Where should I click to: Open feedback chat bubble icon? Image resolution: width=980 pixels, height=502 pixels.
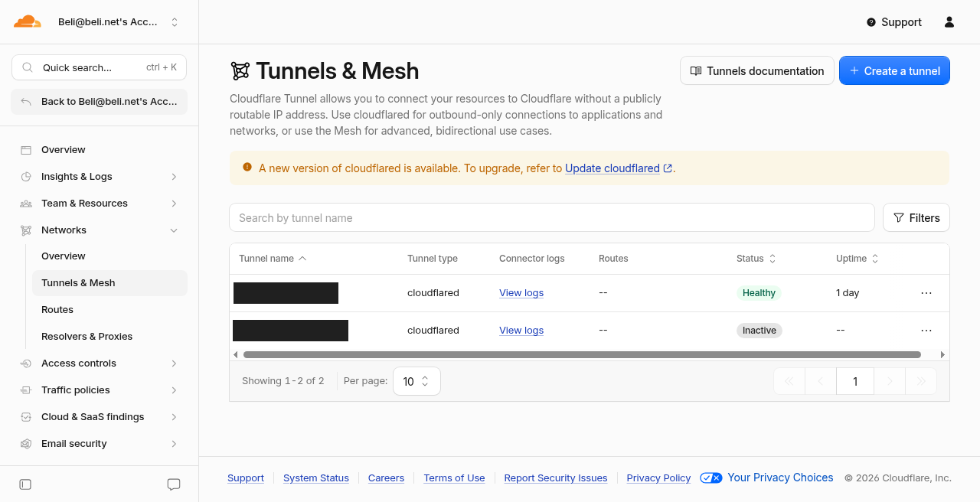point(174,484)
